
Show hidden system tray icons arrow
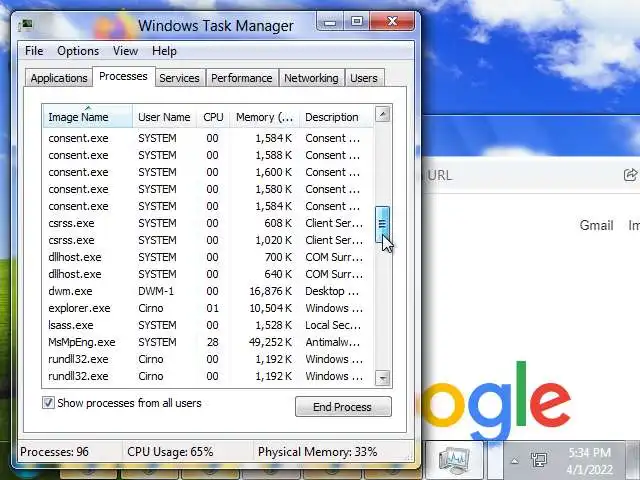click(514, 461)
